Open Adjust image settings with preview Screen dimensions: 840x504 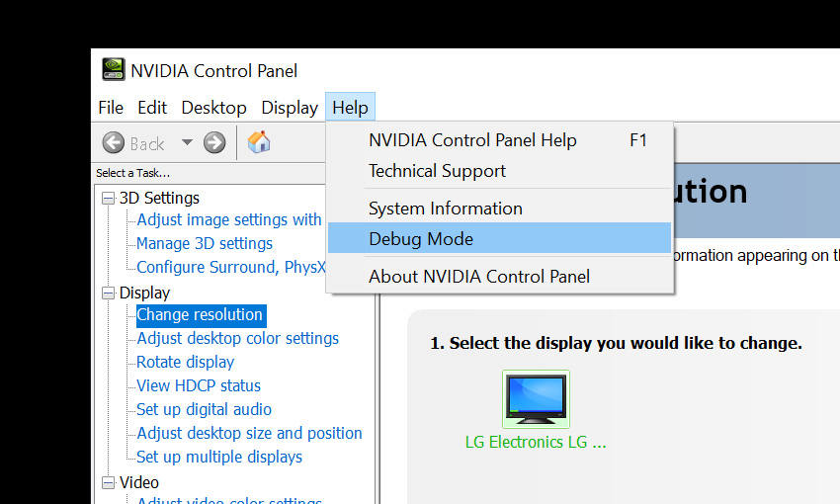click(x=228, y=219)
